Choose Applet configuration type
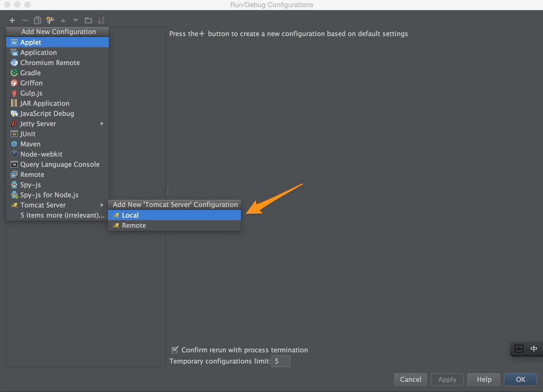This screenshot has height=392, width=543. coord(57,42)
